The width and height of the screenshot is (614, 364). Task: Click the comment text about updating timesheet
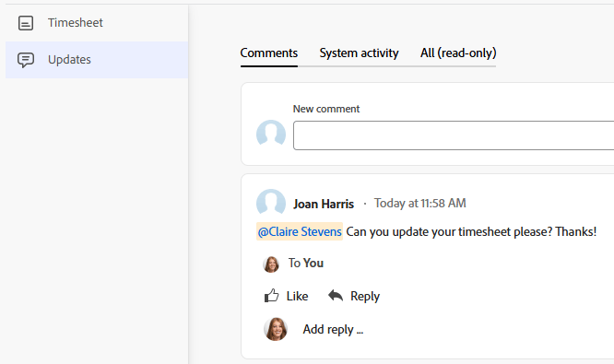pos(471,231)
